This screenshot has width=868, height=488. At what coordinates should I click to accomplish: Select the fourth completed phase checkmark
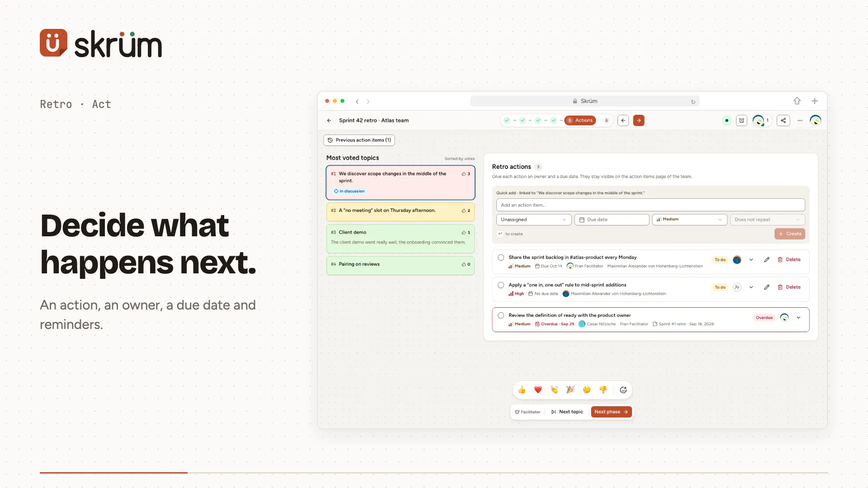pos(553,121)
